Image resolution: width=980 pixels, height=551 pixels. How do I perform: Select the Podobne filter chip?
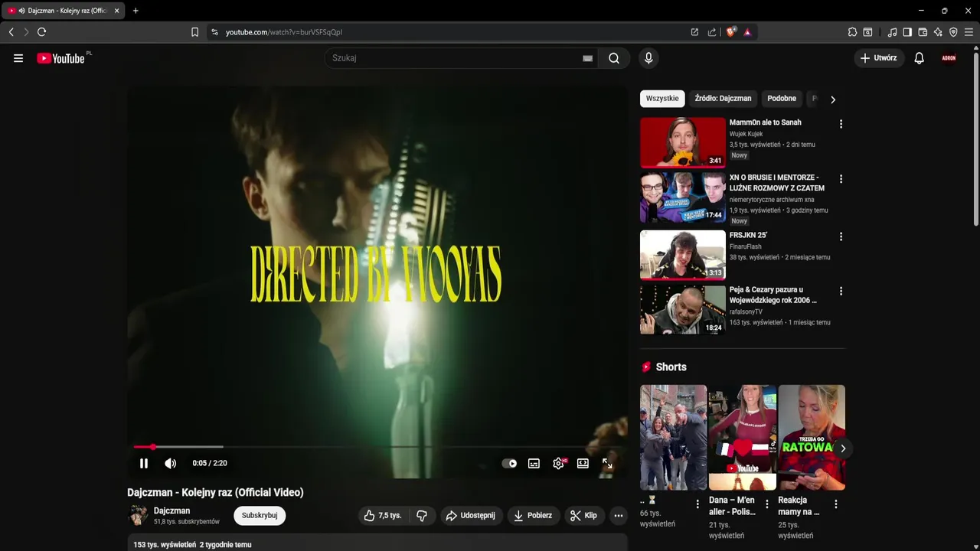tap(782, 99)
